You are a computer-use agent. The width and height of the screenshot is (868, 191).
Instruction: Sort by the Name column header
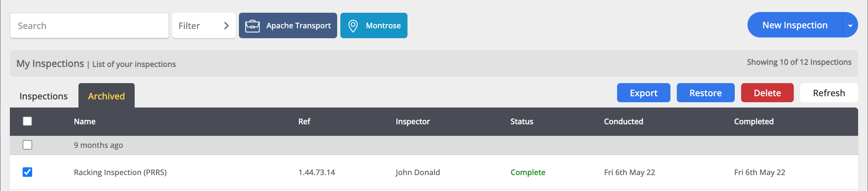tap(85, 122)
